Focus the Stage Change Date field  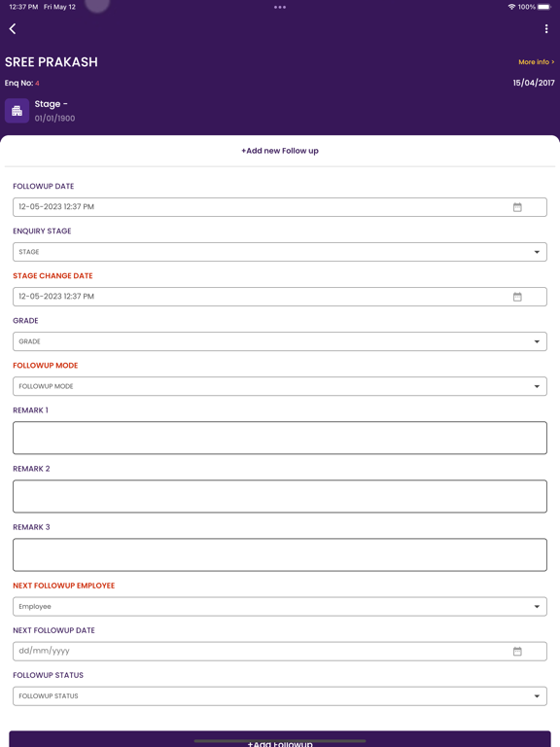(280, 297)
